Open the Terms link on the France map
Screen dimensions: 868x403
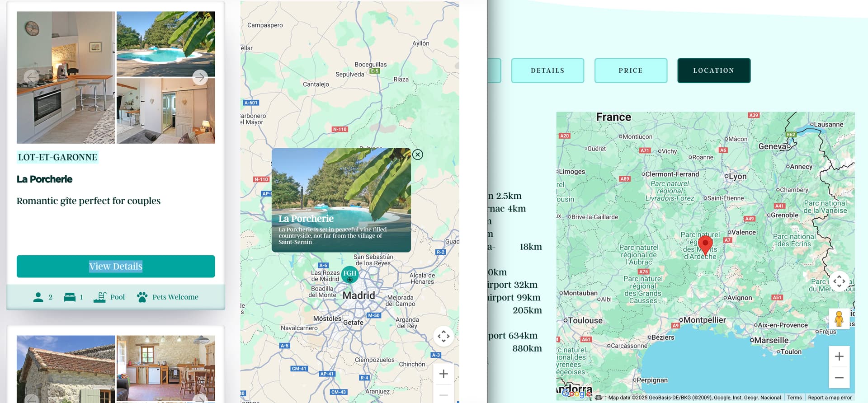pyautogui.click(x=794, y=398)
